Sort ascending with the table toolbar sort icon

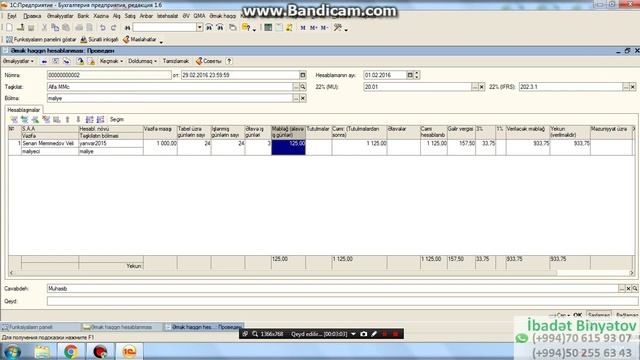click(89, 120)
